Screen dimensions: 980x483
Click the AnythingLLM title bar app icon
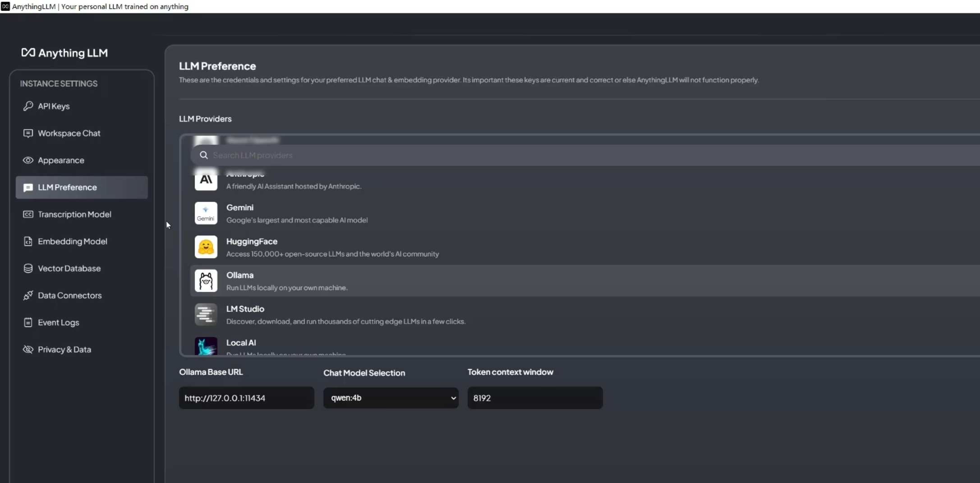pos(5,6)
